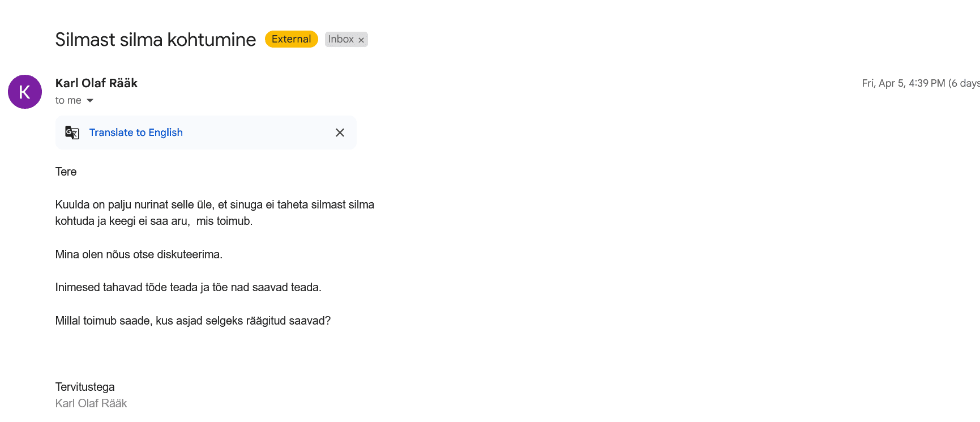
Task: Expand recipient details arrow beside "to me"
Action: (90, 101)
